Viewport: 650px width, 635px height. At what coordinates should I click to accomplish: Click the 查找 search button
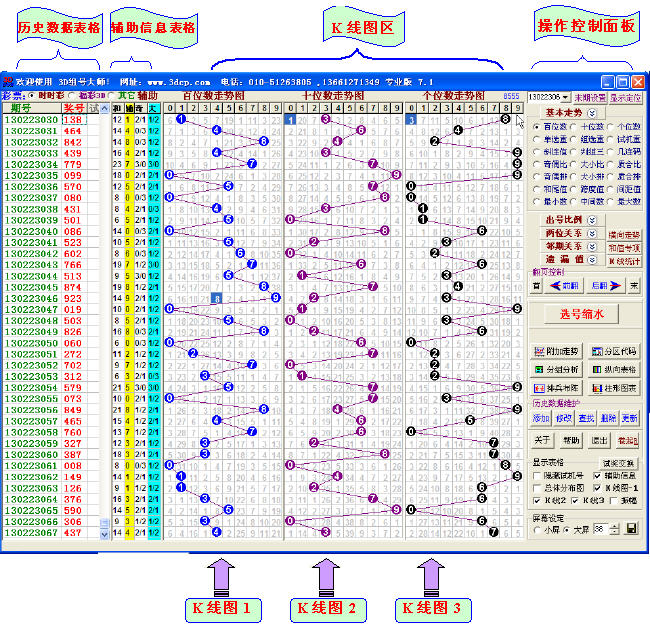pos(585,418)
